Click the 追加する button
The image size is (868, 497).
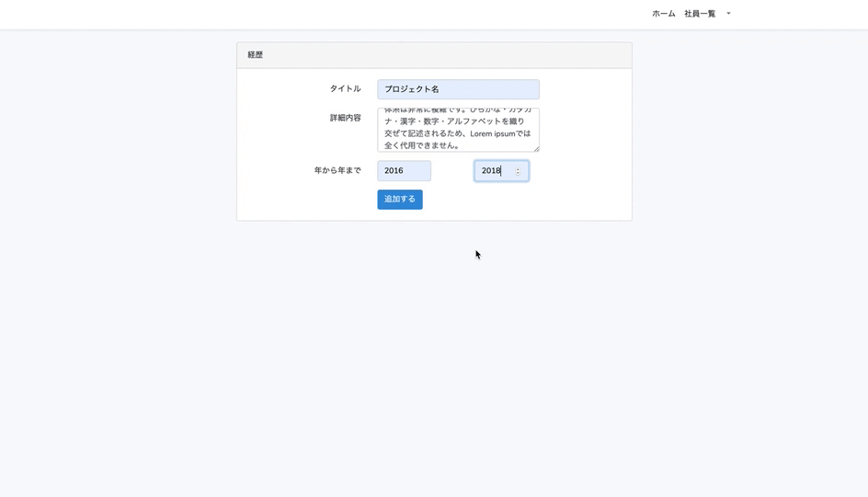pyautogui.click(x=400, y=200)
